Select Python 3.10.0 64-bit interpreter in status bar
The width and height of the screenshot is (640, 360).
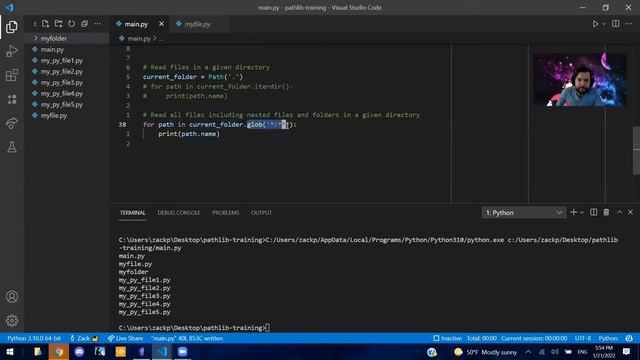(34, 338)
